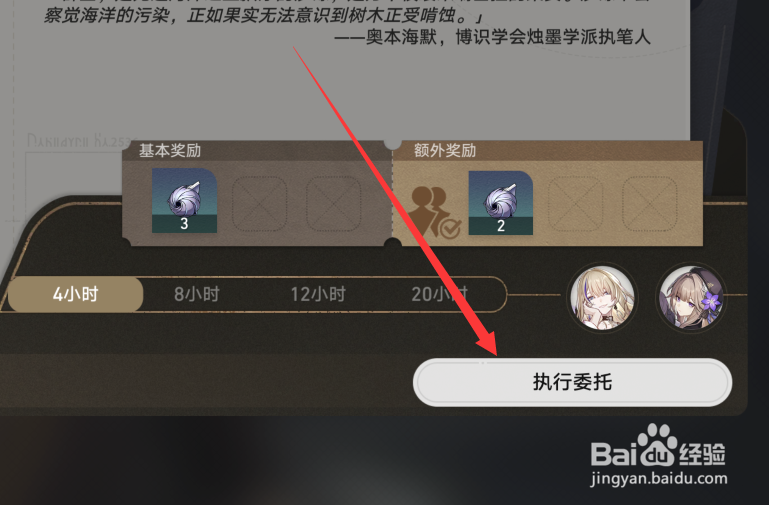The height and width of the screenshot is (505, 769).
Task: Click the second empty extra reward slot
Action: coord(575,203)
